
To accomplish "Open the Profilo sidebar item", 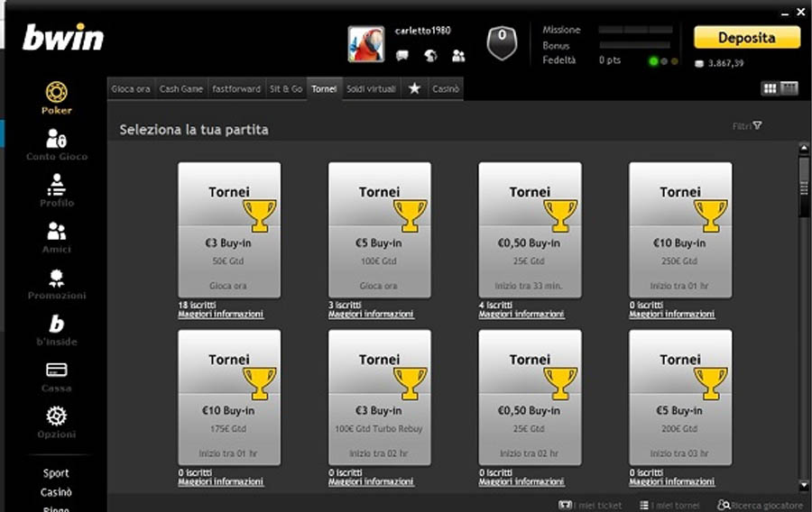I will [57, 190].
